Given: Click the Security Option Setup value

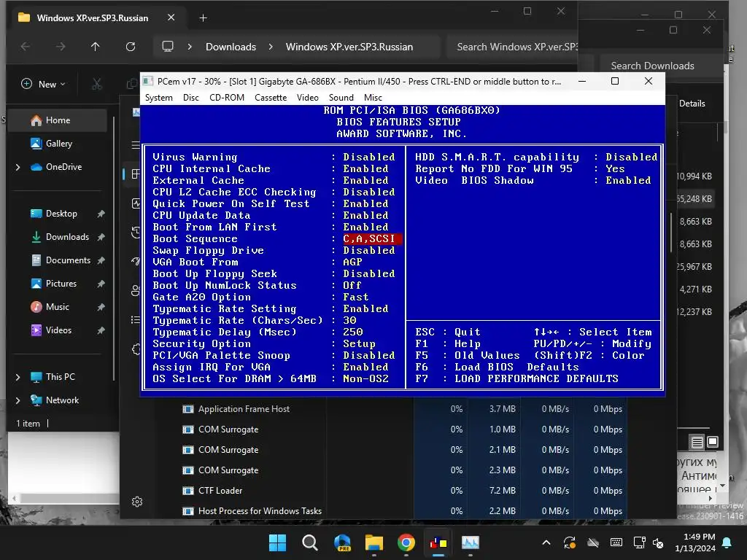Looking at the screenshot, I should click(x=359, y=344).
